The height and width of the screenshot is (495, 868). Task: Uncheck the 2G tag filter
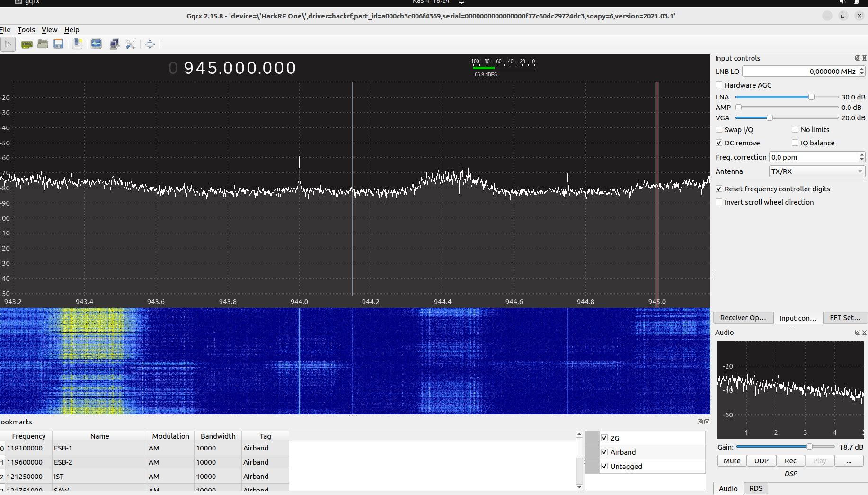coord(604,438)
